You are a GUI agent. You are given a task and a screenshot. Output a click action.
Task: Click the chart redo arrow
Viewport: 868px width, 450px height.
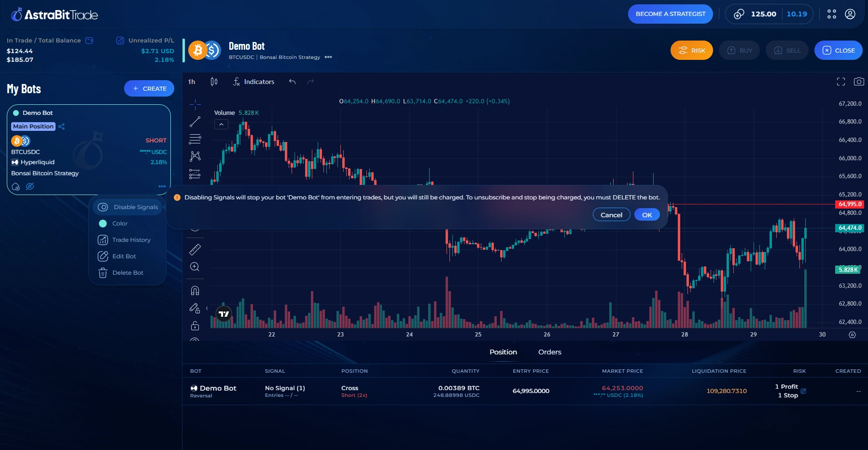tap(310, 82)
